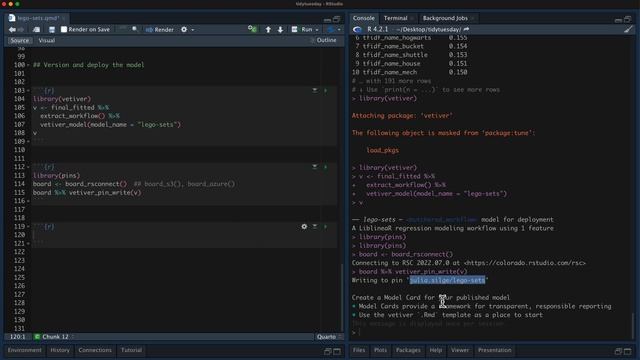The width and height of the screenshot is (640, 360).
Task: Maximize the source editor pane
Action: pyautogui.click(x=336, y=19)
